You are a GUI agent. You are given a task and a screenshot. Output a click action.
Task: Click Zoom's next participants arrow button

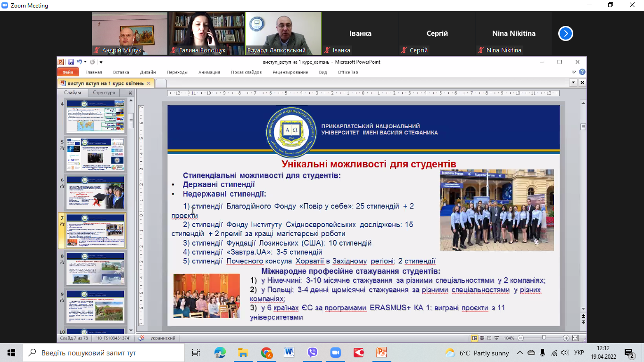click(x=566, y=33)
